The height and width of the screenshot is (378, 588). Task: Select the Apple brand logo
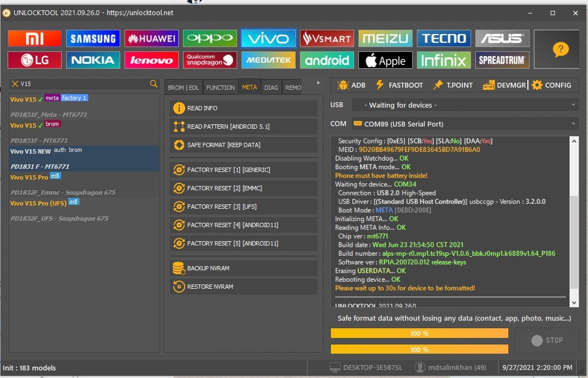click(x=386, y=60)
